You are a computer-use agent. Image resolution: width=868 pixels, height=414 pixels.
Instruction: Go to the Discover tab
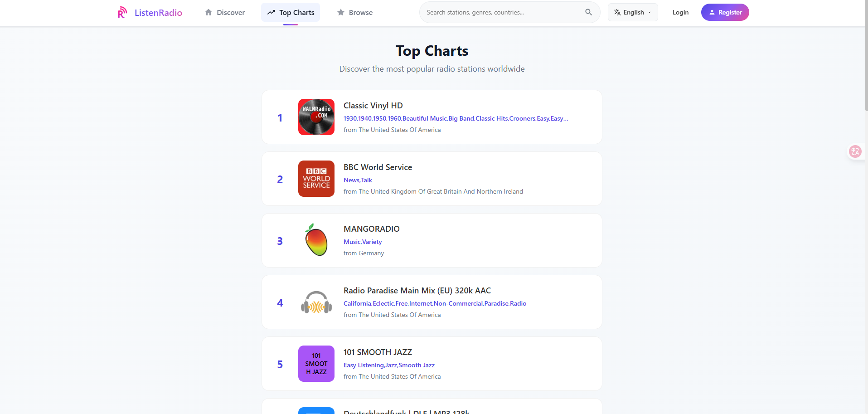(x=224, y=12)
